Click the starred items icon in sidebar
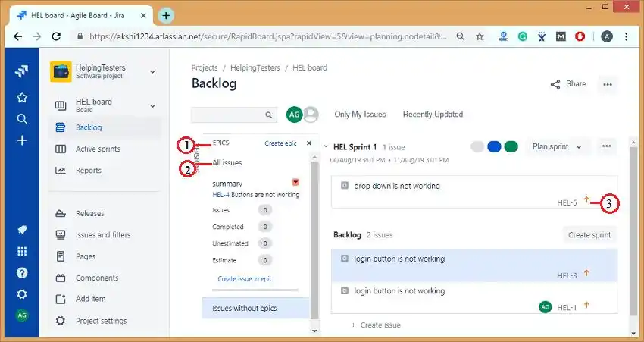 (22, 97)
